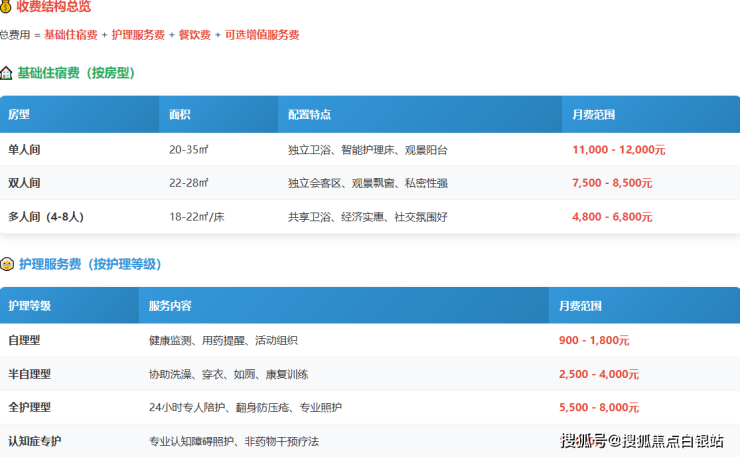Click 基础住宿费 red text in cost formula
The width and height of the screenshot is (740, 457).
point(71,35)
